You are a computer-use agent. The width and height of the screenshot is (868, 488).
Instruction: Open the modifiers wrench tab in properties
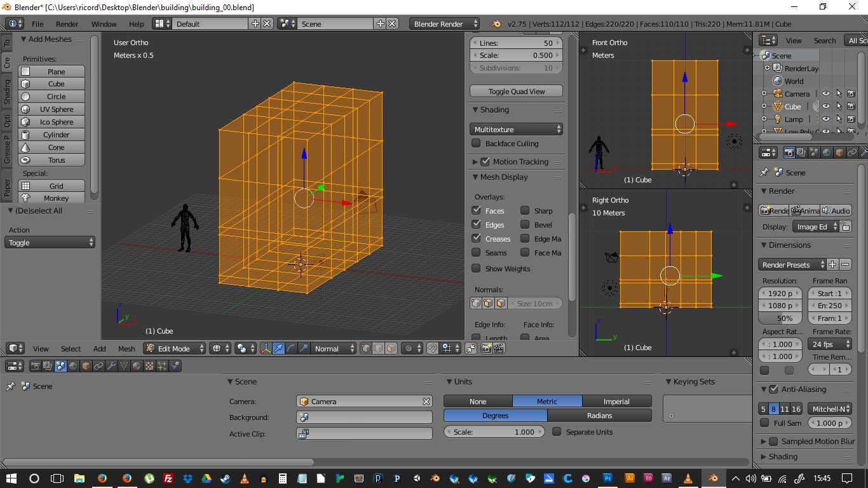point(111,366)
